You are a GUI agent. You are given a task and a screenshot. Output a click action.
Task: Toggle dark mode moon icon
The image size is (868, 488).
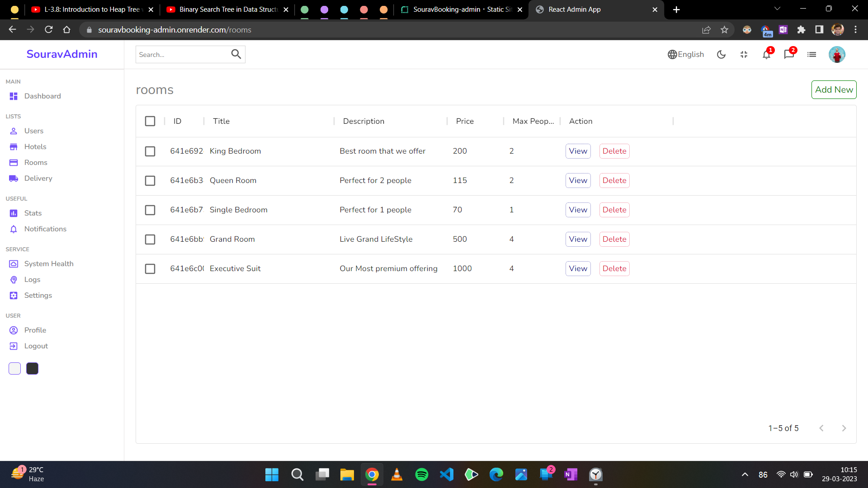[x=721, y=55]
